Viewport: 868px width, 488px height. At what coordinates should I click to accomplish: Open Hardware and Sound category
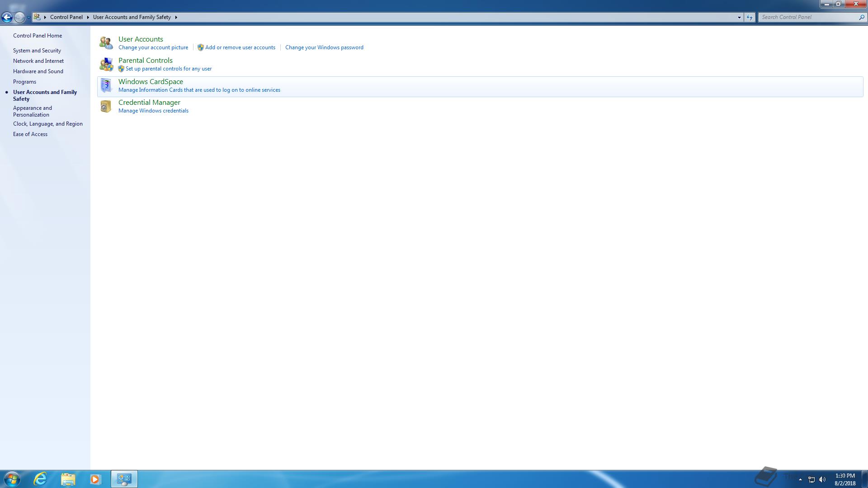(38, 71)
